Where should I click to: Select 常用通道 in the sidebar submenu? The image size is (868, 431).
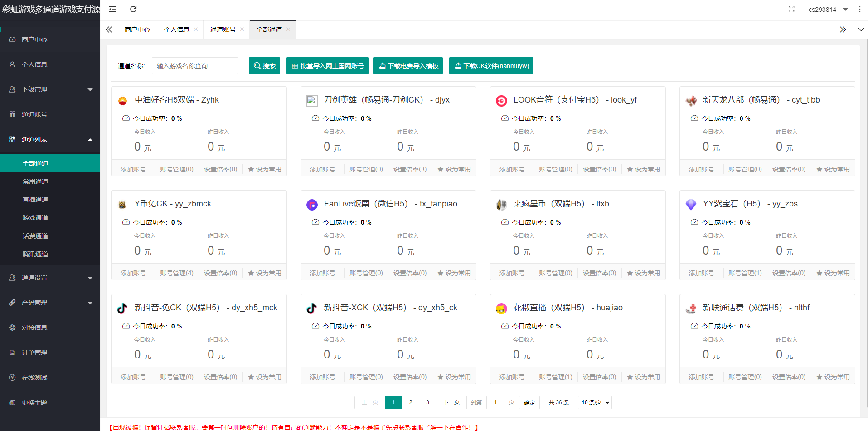(35, 181)
